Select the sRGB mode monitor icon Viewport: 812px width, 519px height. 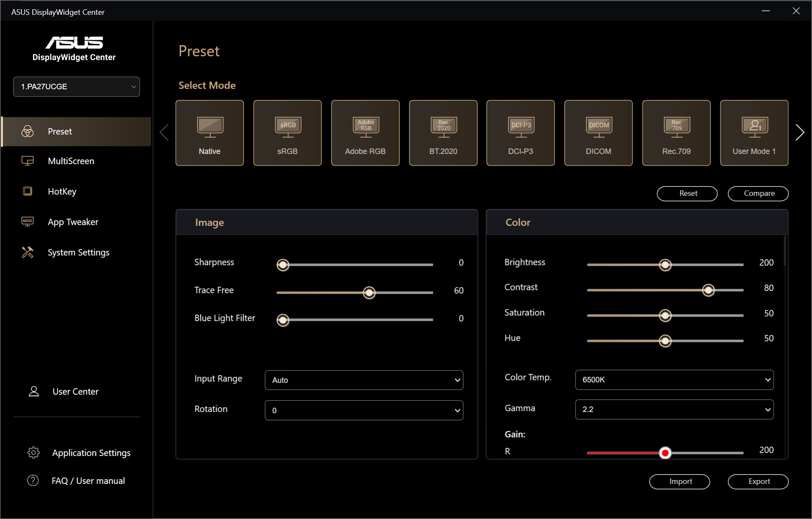288,127
